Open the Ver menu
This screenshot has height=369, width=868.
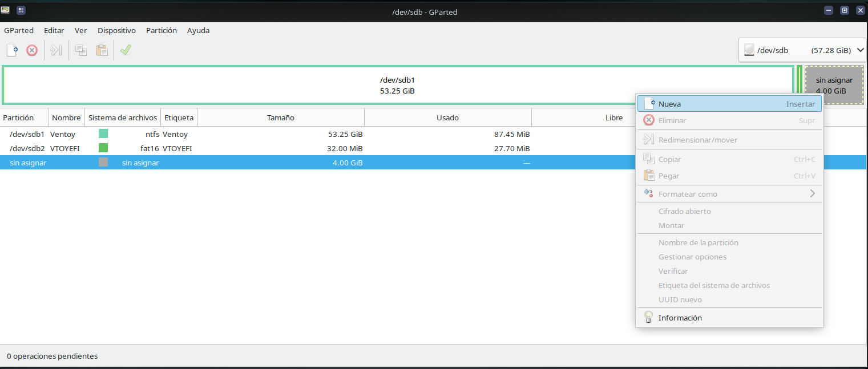(x=81, y=30)
